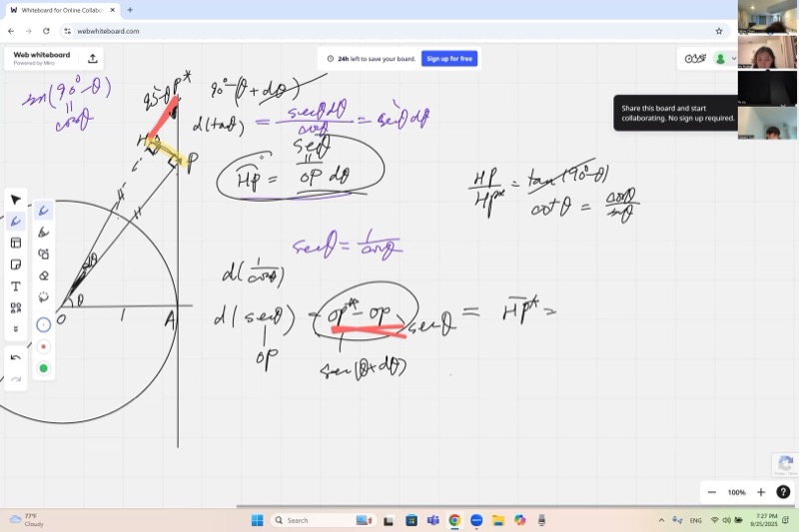The image size is (799, 532).
Task: Select the green pen color
Action: 43,368
